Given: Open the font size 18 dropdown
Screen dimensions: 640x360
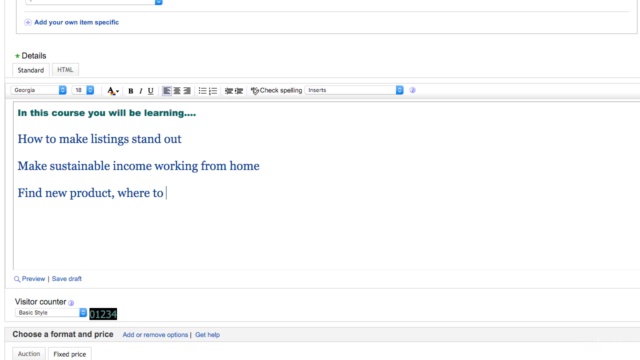Looking at the screenshot, I should coord(83,90).
